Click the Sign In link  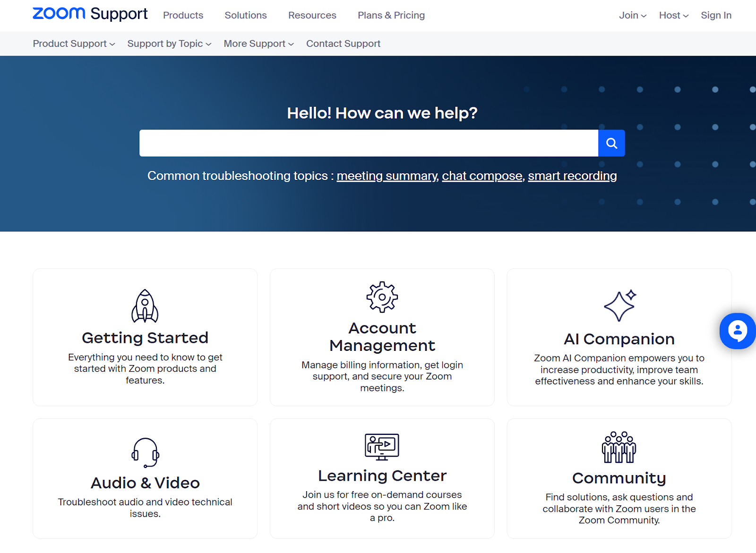[716, 15]
